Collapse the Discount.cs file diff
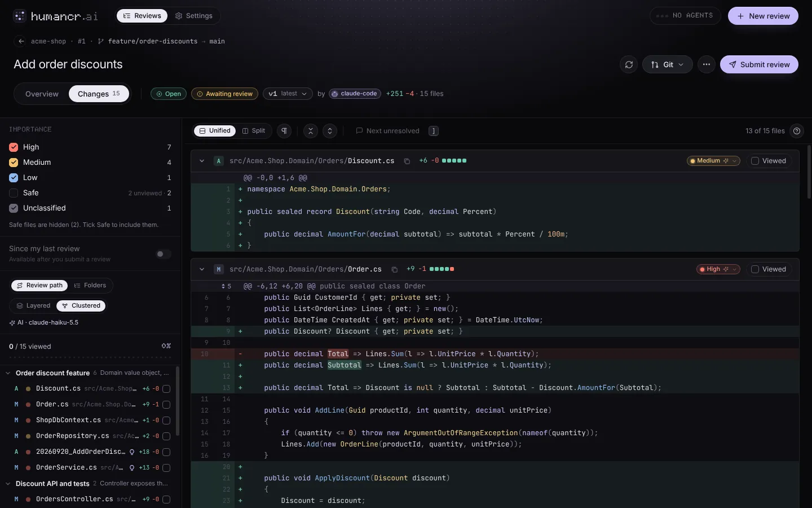The width and height of the screenshot is (812, 508). (202, 161)
